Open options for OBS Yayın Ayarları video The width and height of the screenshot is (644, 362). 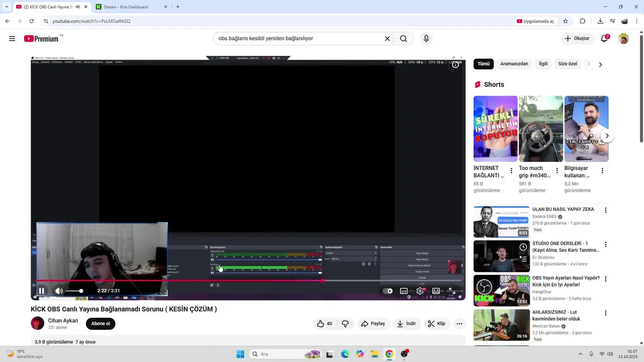[x=606, y=279]
